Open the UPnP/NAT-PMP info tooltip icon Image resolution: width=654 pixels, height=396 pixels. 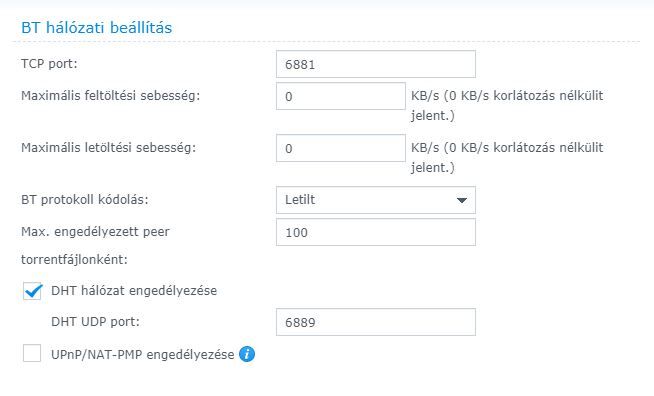pos(247,354)
